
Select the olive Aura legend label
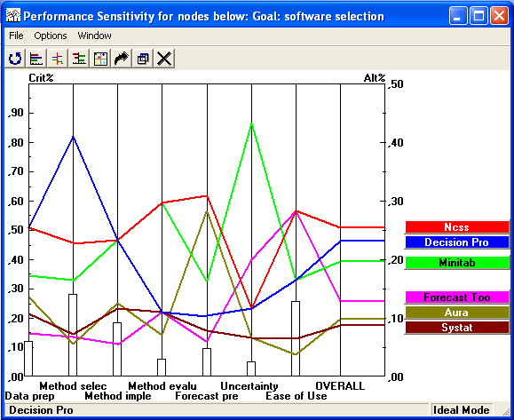(456, 313)
